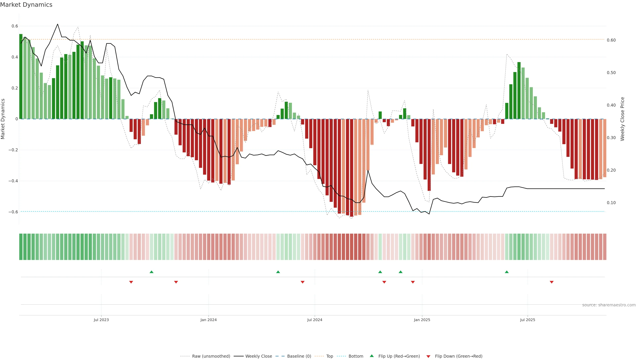Click the first dark green heatmap strip cell
644x362 pixels.
coord(21,247)
